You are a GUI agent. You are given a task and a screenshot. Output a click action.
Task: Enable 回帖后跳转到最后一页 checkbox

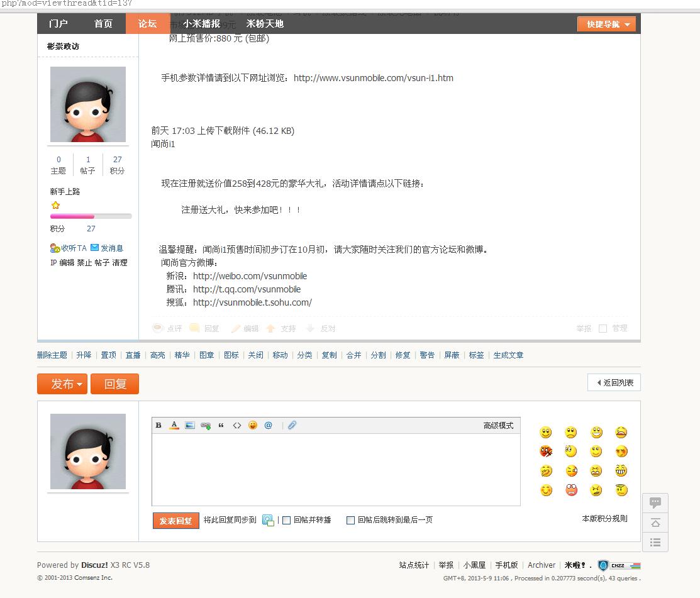(x=351, y=521)
